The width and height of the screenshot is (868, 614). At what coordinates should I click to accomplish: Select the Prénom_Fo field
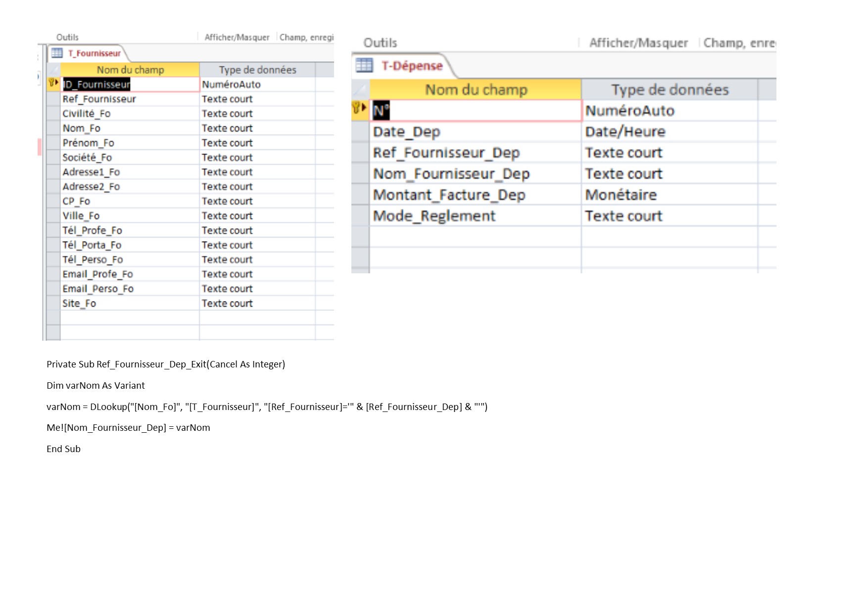pos(130,143)
